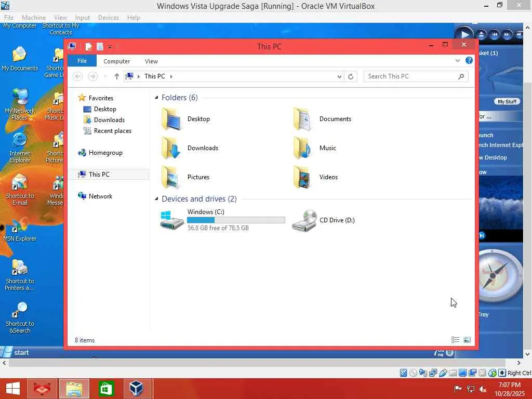Open VirtualBox Input menu
The image size is (532, 399).
click(x=83, y=18)
